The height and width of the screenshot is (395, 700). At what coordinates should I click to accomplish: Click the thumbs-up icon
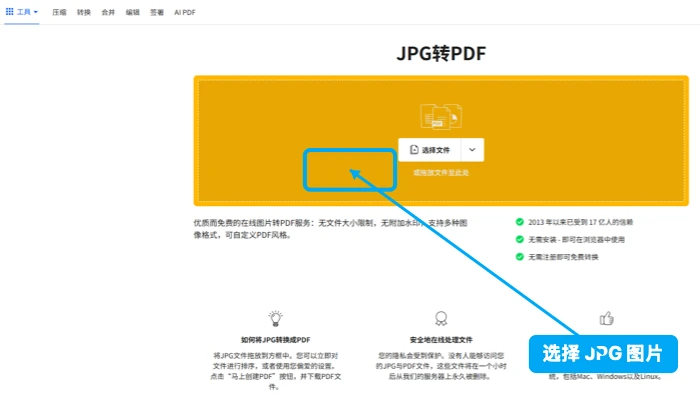606,318
